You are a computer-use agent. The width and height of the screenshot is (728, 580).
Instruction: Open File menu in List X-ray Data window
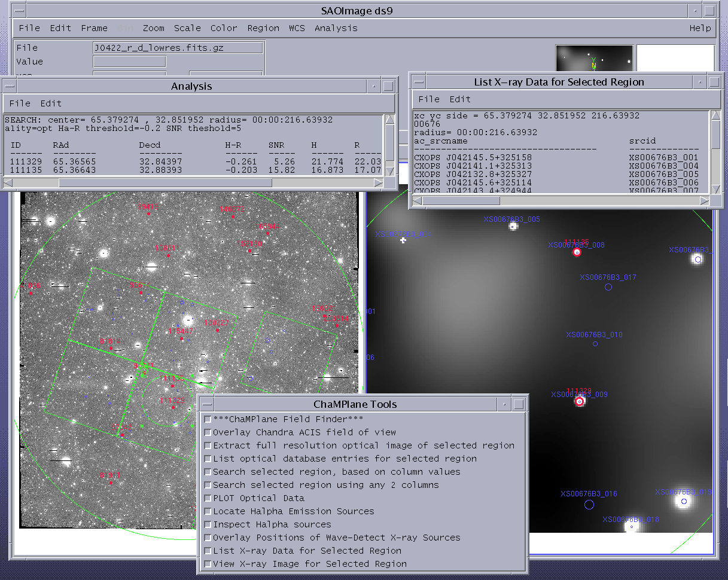(429, 99)
